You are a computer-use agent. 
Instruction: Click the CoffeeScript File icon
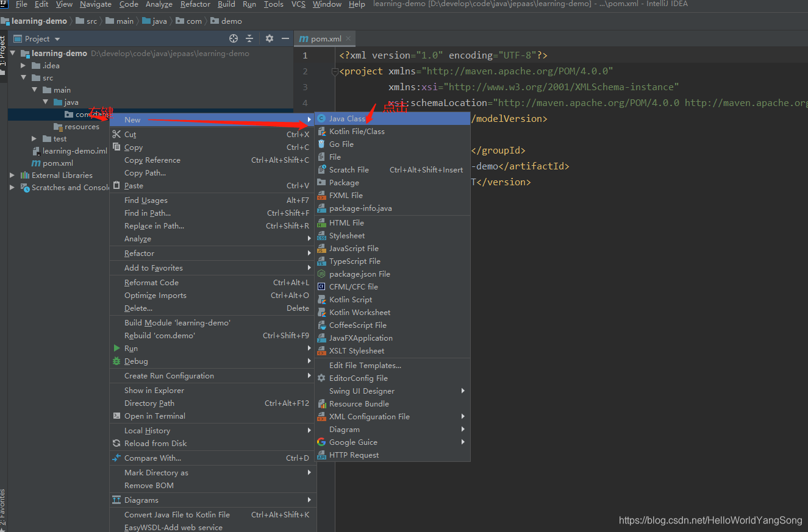[x=321, y=325]
